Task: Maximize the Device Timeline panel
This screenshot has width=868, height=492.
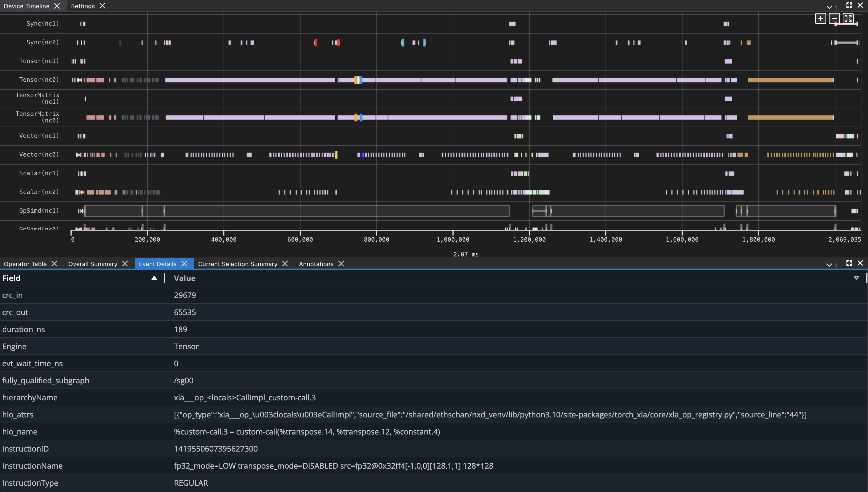Action: click(849, 6)
